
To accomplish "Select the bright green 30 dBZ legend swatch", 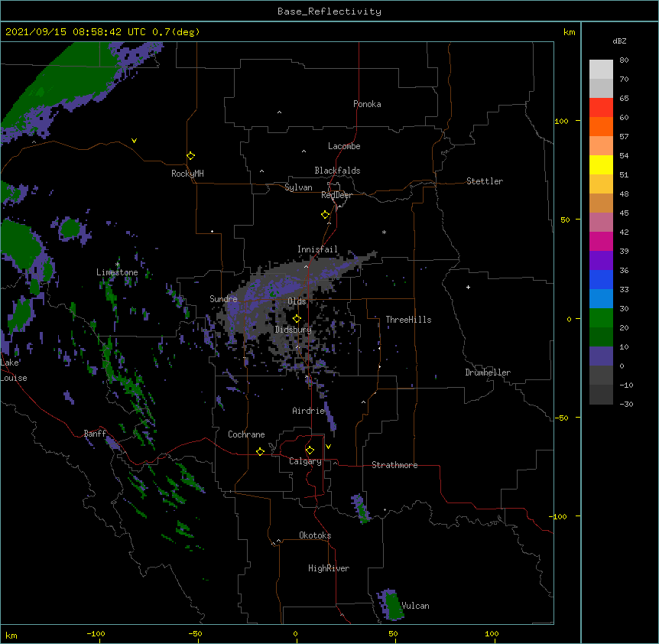I will pyautogui.click(x=601, y=318).
